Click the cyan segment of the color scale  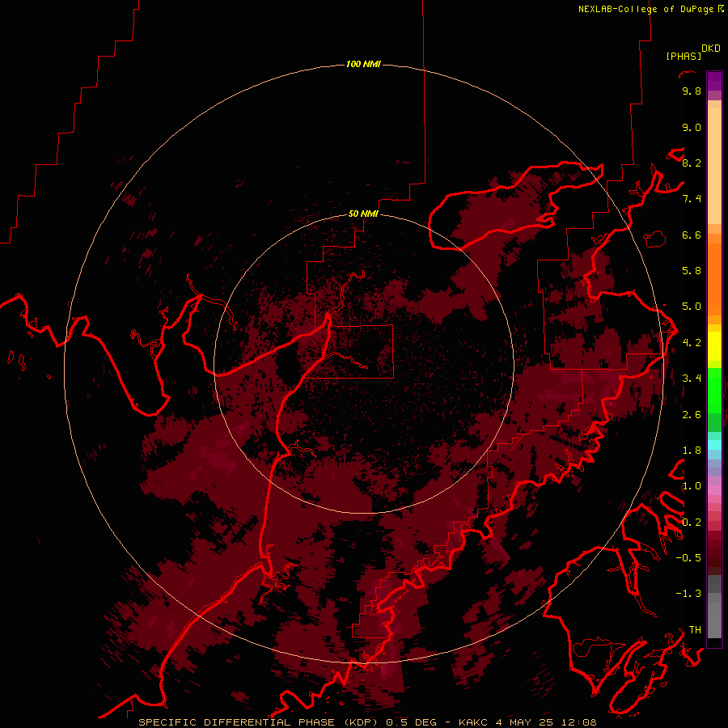coord(714,444)
